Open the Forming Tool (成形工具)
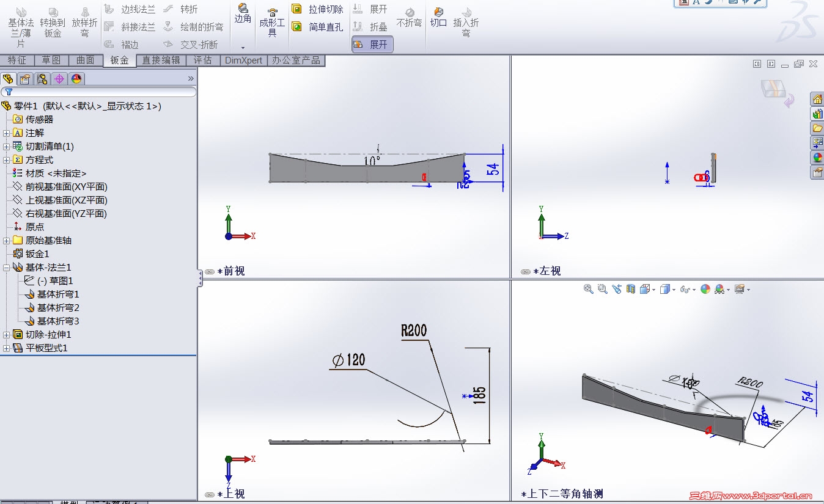 272,23
